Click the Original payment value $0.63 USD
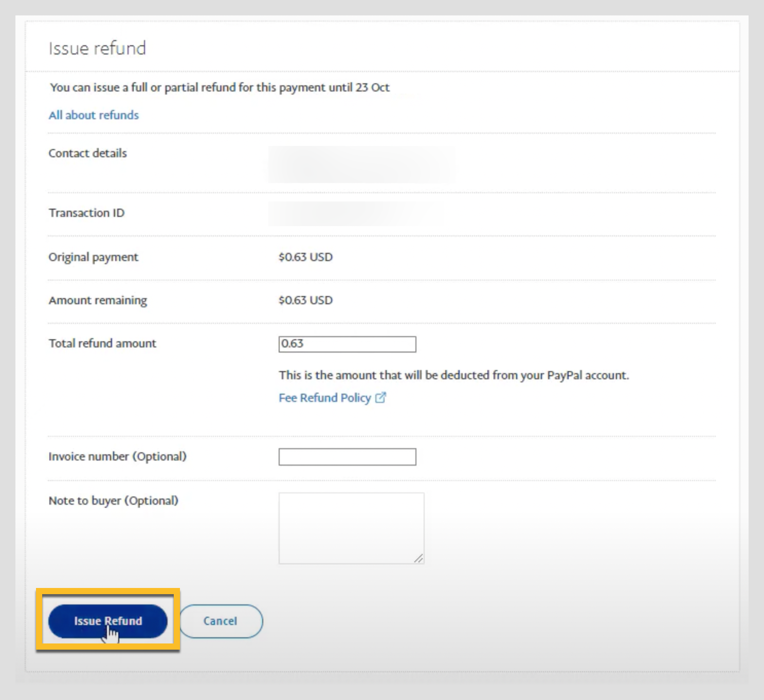The image size is (764, 700). point(305,257)
